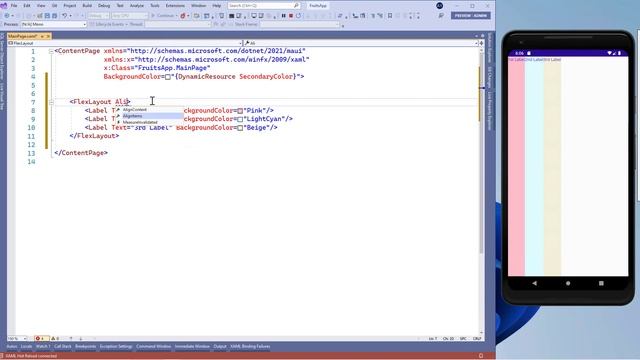Open the Lifecycle Events dropdown
640x360 pixels.
109,24
